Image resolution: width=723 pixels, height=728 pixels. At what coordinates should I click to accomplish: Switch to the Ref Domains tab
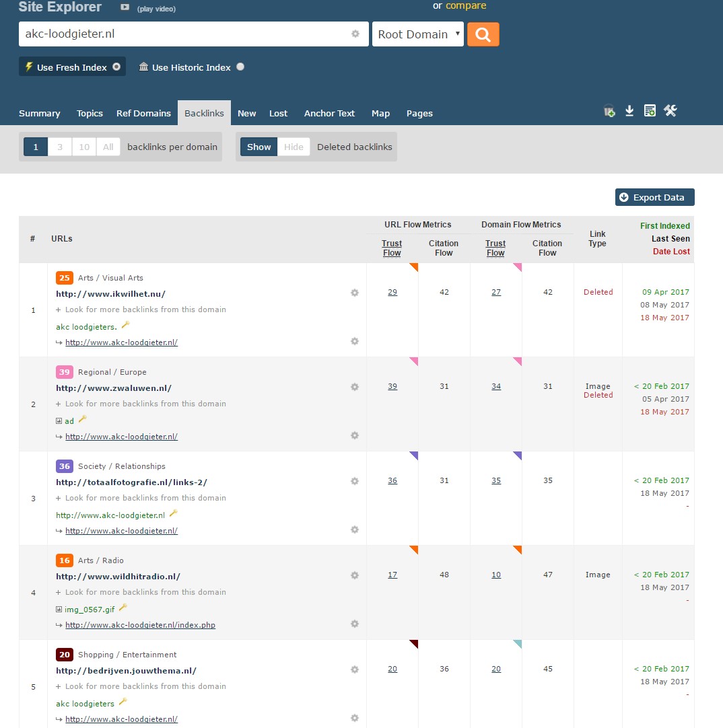[x=143, y=113]
